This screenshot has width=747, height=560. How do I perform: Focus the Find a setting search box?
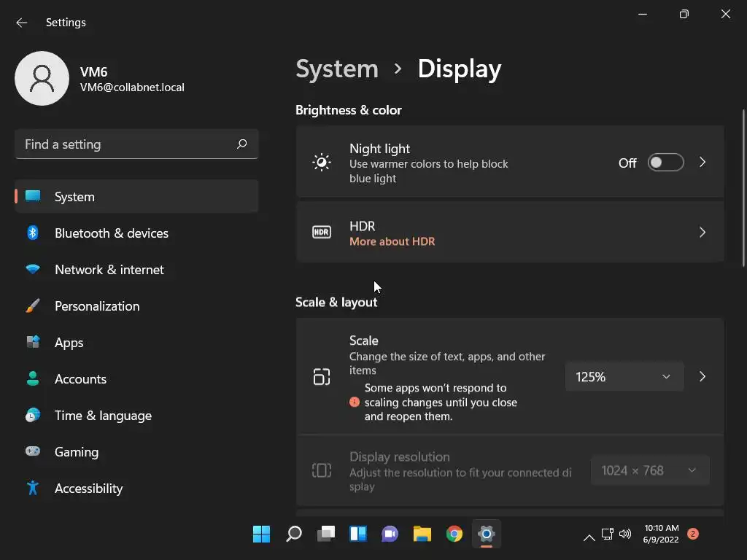click(x=136, y=144)
